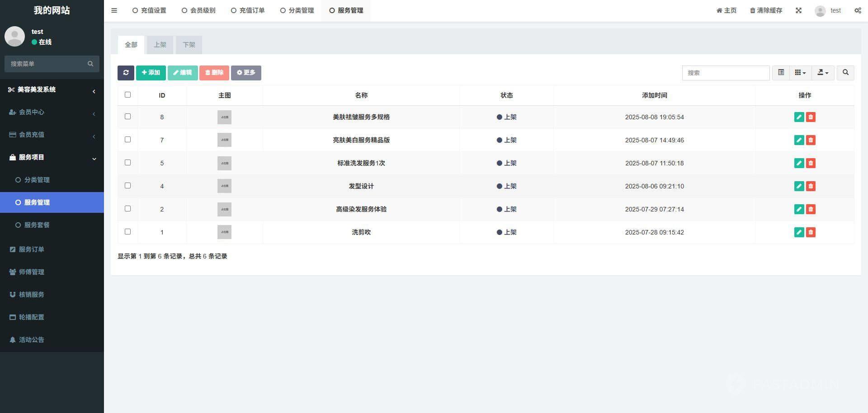Viewport: 868px width, 413px height.
Task: Click the magnifier advanced search button
Action: coord(845,73)
